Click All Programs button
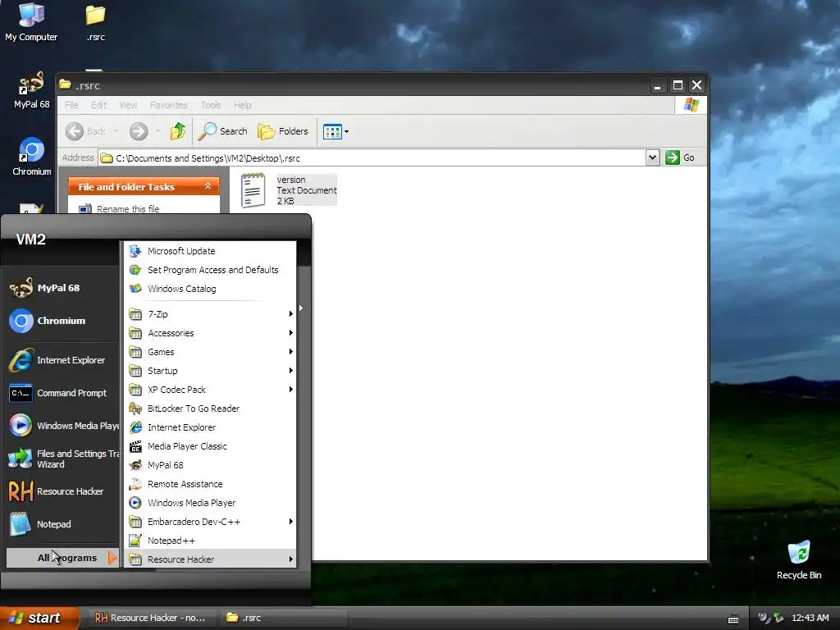The image size is (840, 630). pos(62,558)
